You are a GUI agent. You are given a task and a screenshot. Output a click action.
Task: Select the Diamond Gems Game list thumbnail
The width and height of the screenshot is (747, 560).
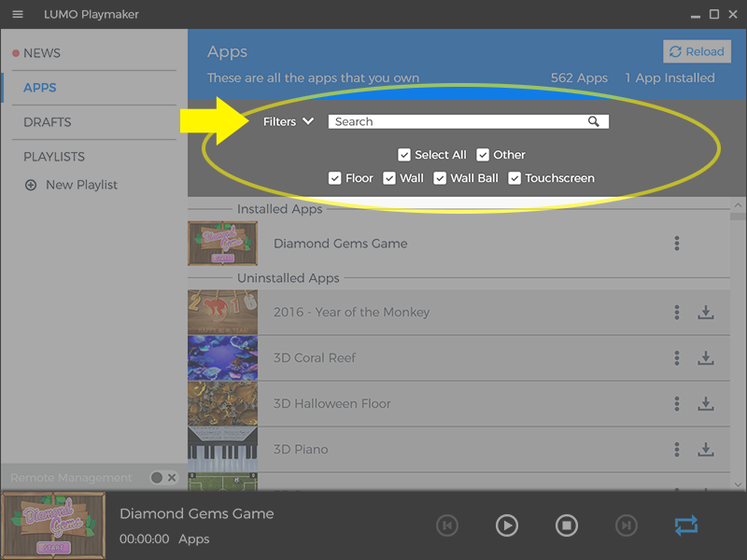[222, 244]
